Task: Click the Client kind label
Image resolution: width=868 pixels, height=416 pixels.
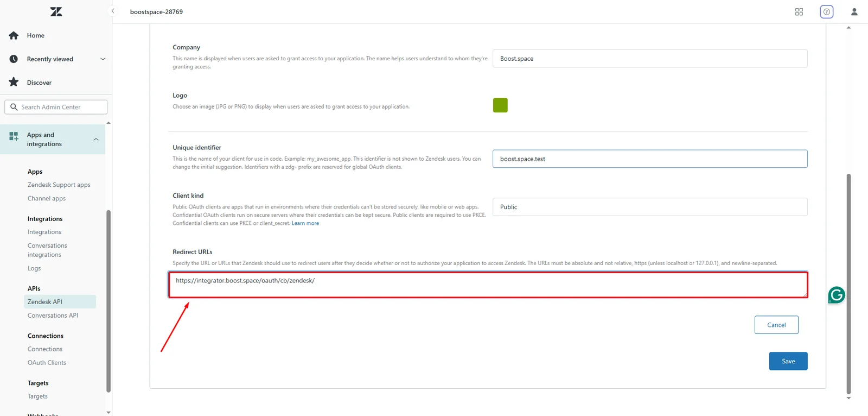Action: [188, 196]
